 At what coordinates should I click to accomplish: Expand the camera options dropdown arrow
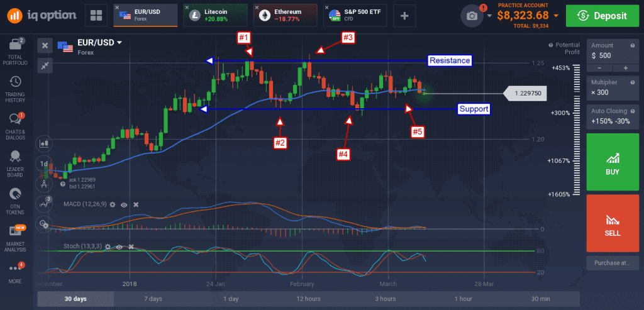(489, 16)
